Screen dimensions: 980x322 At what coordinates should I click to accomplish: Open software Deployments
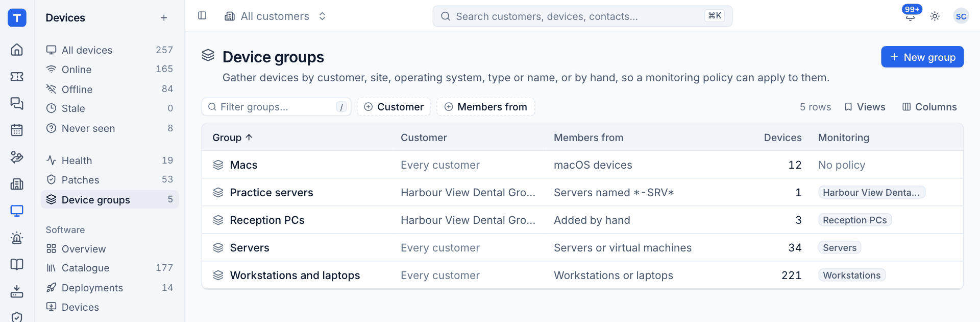point(110,288)
